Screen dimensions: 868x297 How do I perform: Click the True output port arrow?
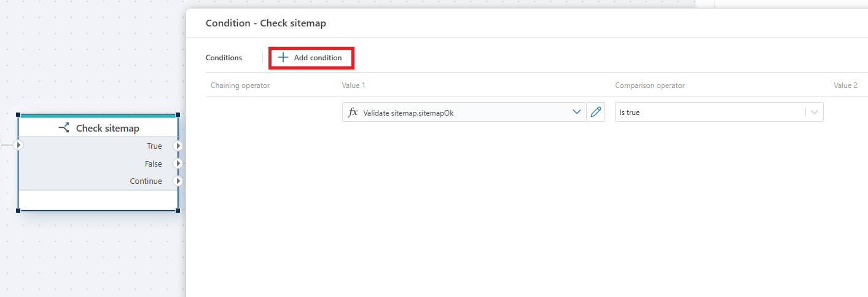(x=178, y=146)
